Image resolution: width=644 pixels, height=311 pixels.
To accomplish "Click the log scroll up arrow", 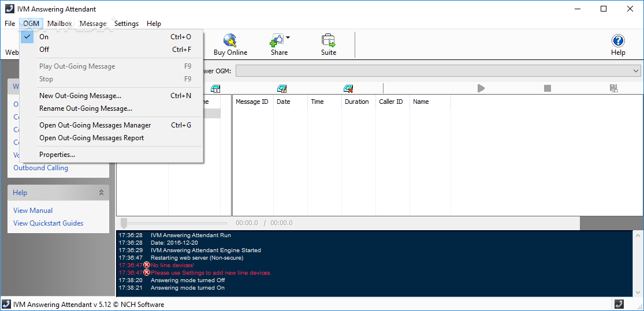I will point(638,235).
